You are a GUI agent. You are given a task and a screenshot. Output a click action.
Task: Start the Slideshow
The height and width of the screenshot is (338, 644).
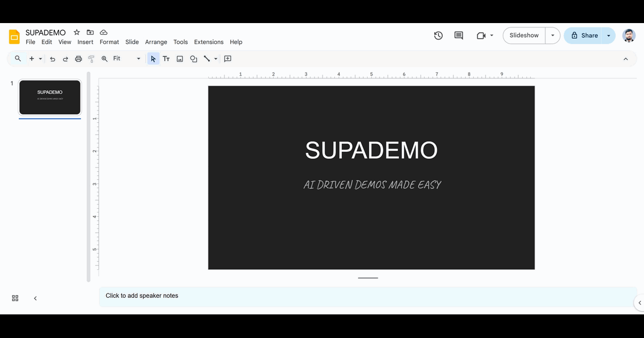(x=524, y=35)
